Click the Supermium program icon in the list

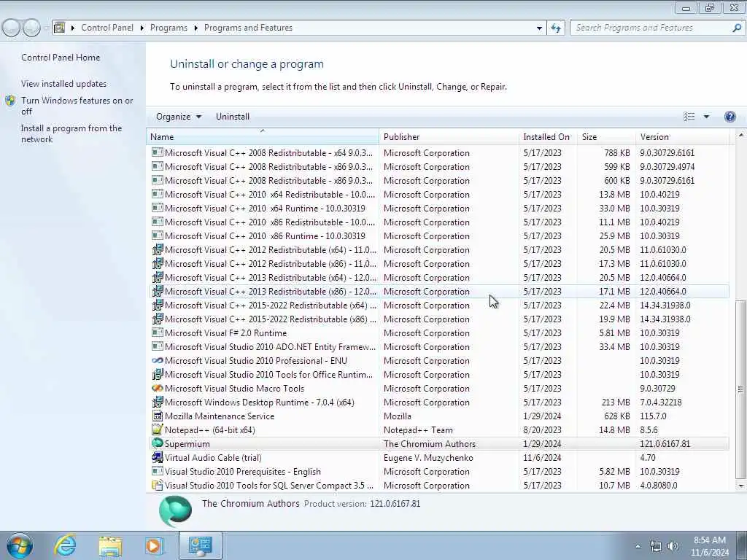(x=158, y=443)
